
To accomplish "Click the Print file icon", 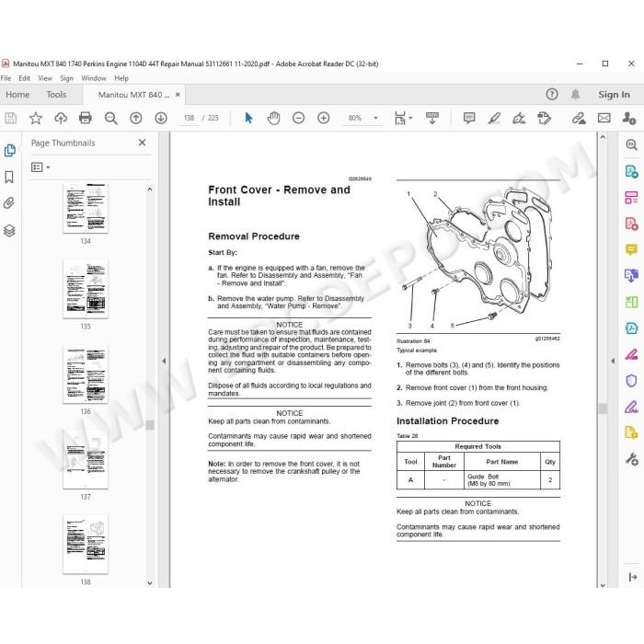I will (85, 119).
